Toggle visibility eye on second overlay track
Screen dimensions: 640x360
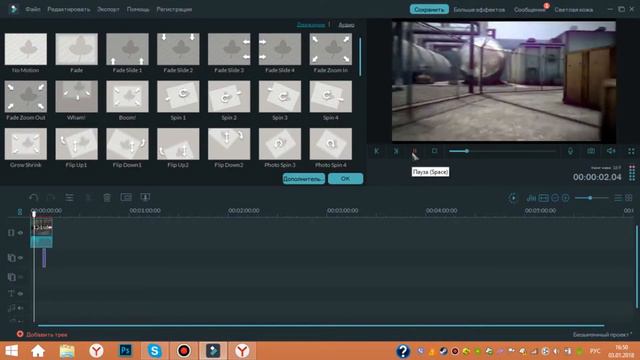[20, 277]
